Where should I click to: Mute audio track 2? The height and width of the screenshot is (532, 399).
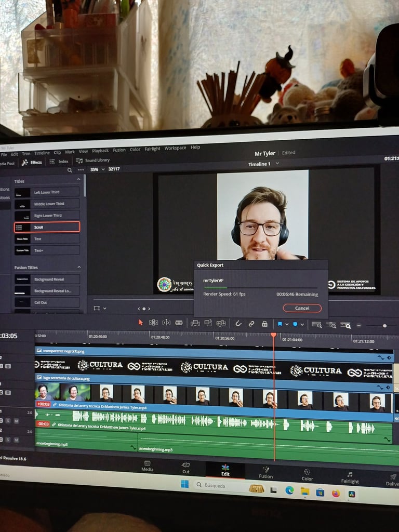[x=16, y=440]
